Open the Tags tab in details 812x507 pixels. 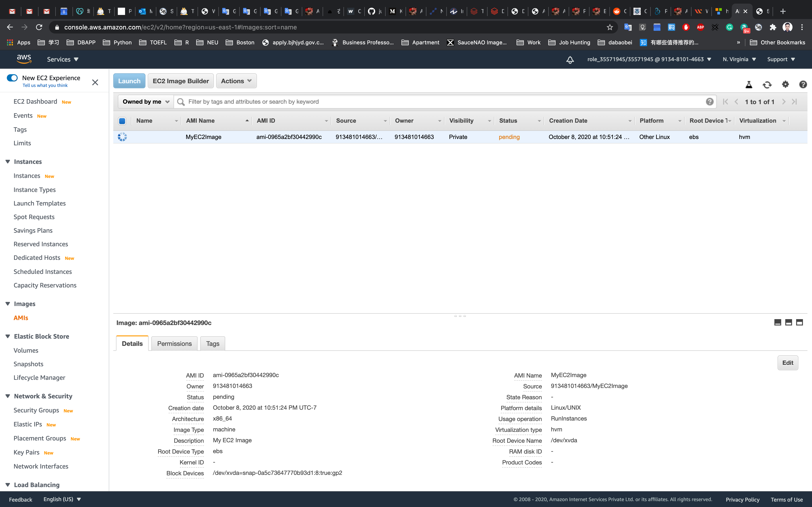tap(212, 344)
